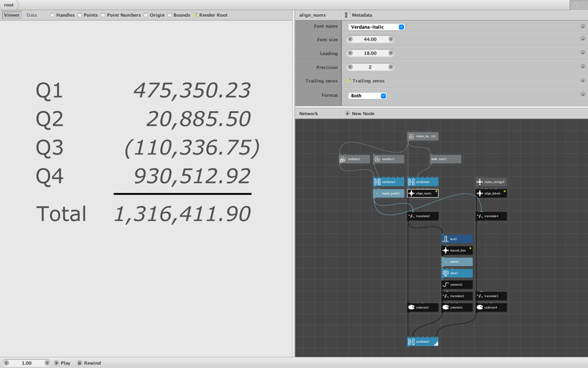Select the translate5 node
Screen dimensions: 588x368
[491, 296]
